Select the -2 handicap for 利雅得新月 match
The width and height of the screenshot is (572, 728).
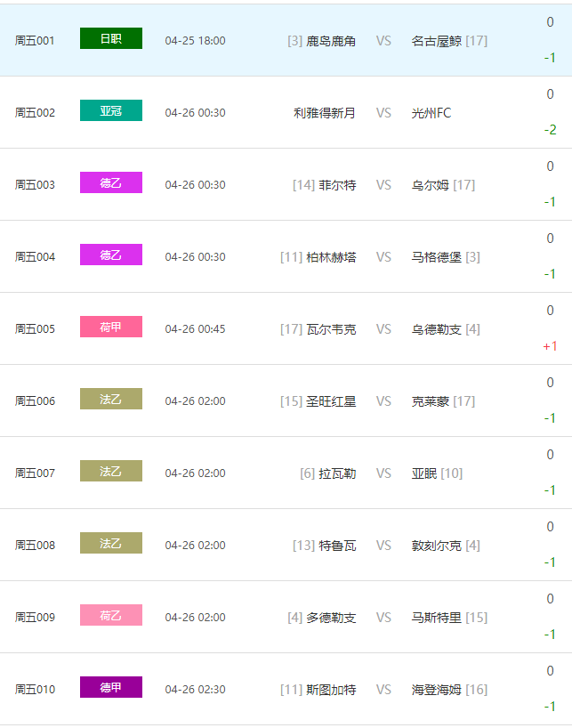(550, 130)
